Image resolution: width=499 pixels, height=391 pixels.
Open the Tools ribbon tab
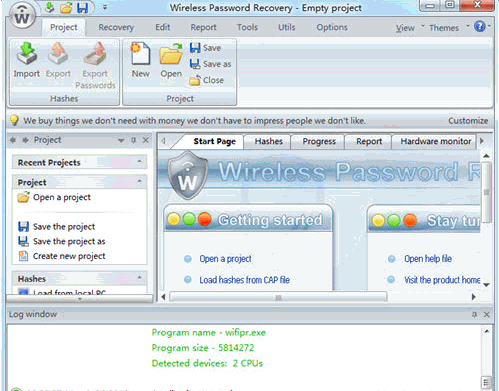click(247, 27)
